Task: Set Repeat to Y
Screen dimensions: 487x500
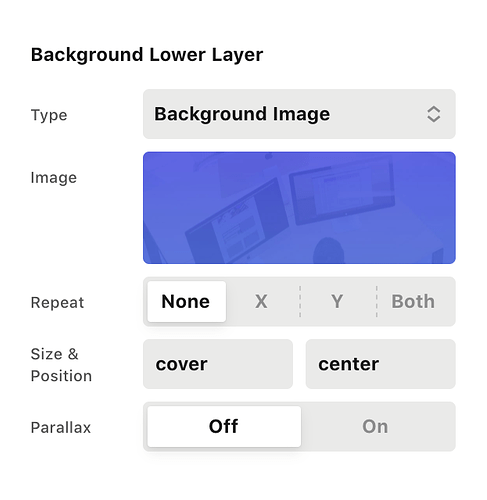Action: click(337, 301)
